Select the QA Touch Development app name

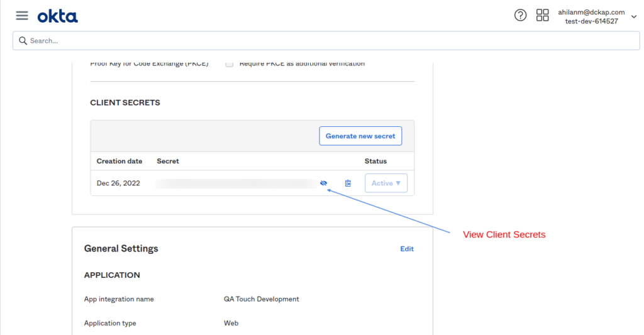click(262, 299)
